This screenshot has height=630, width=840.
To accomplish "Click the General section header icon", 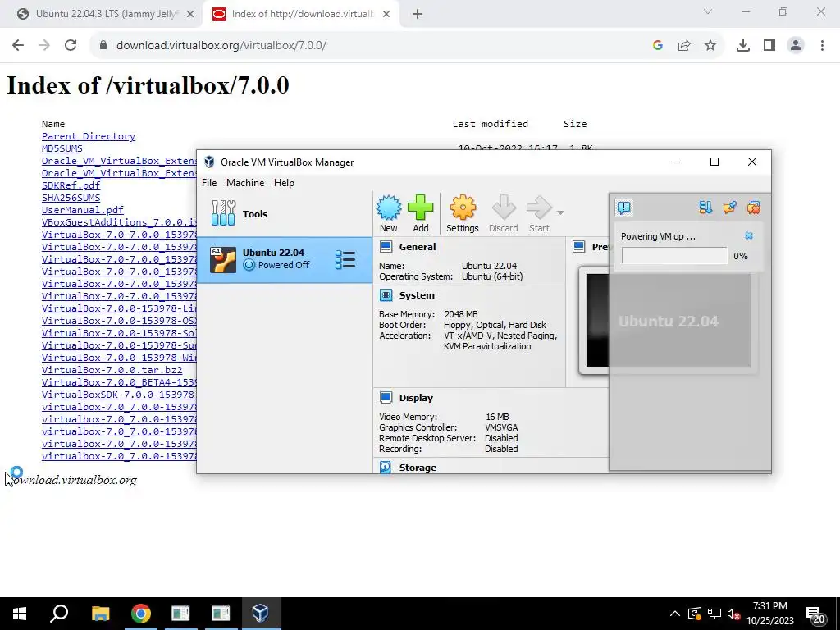I will pyautogui.click(x=386, y=247).
